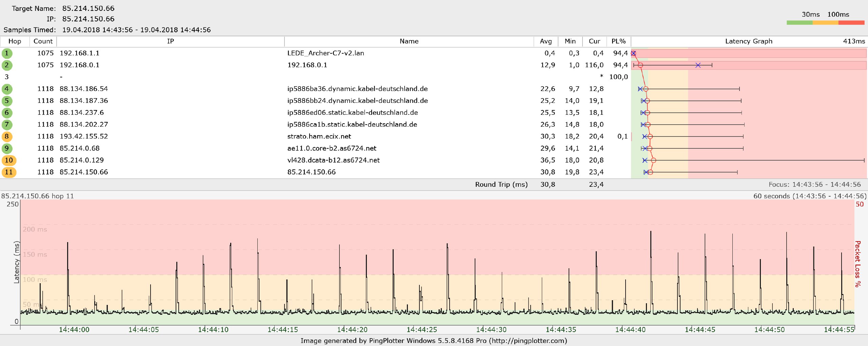Screen dimensions: 868x346
Task: Select the orange hop 10 circle icon
Action: tap(9, 160)
